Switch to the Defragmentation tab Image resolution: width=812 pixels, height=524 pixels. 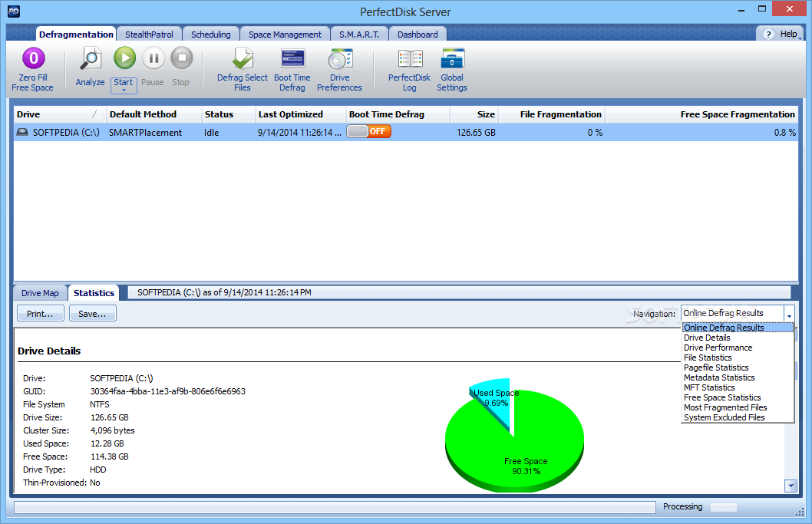coord(76,35)
